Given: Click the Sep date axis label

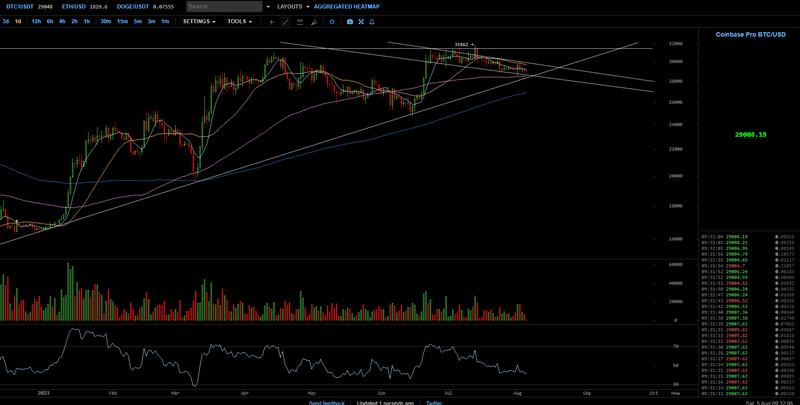Looking at the screenshot, I should [x=587, y=393].
